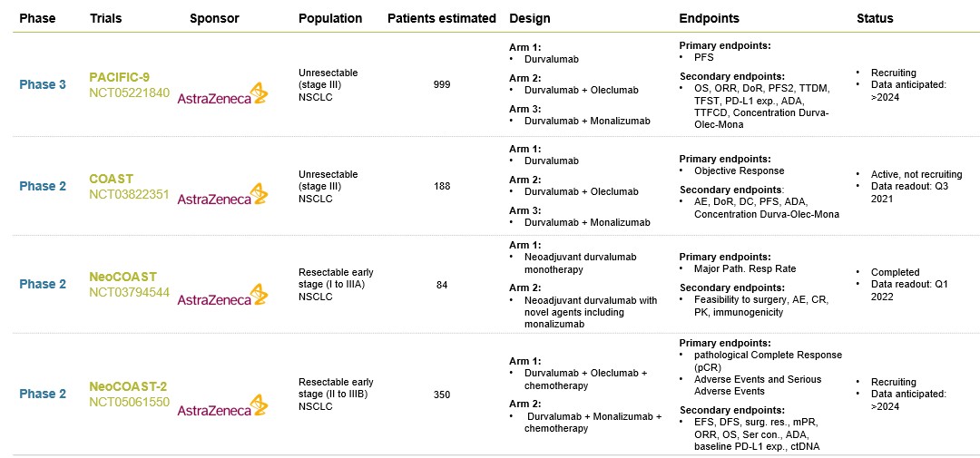Viewport: 980px width, 458px height.
Task: Click the 999 patients estimated value
Action: pos(442,84)
